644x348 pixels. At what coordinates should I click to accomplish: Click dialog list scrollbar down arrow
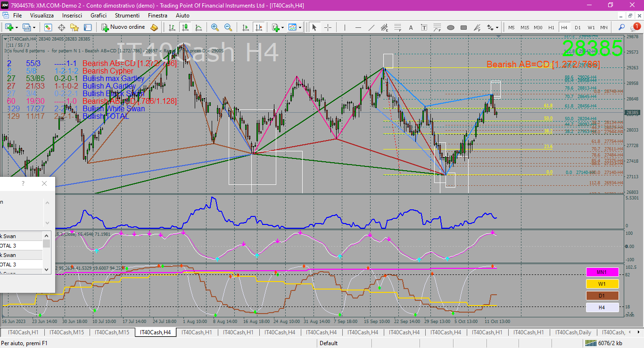point(47,269)
